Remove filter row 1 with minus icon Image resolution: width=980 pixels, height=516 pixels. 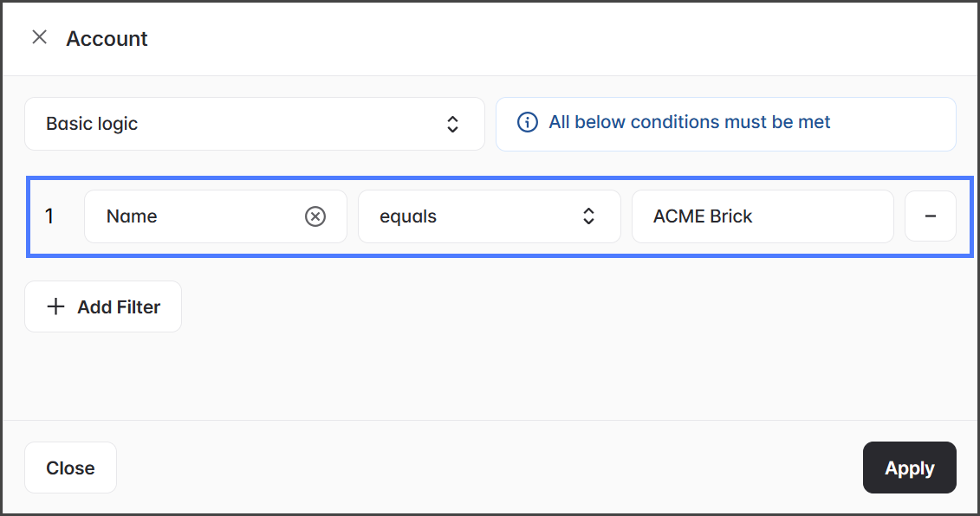[930, 216]
